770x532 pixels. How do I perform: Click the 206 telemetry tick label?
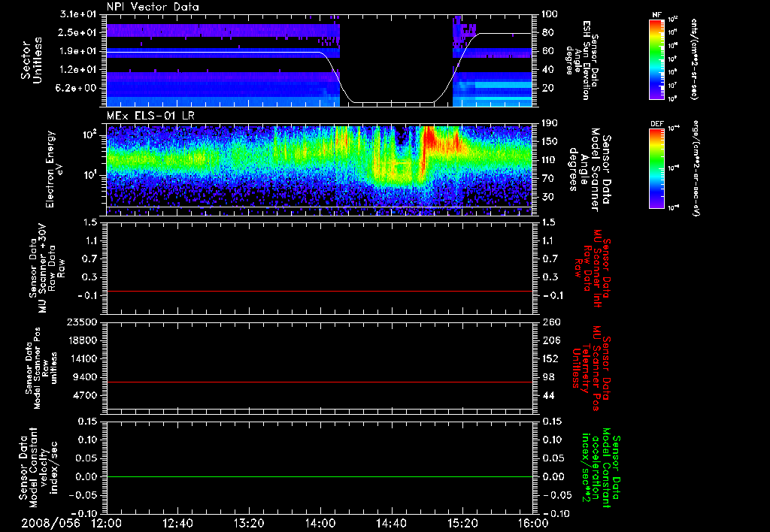point(551,340)
